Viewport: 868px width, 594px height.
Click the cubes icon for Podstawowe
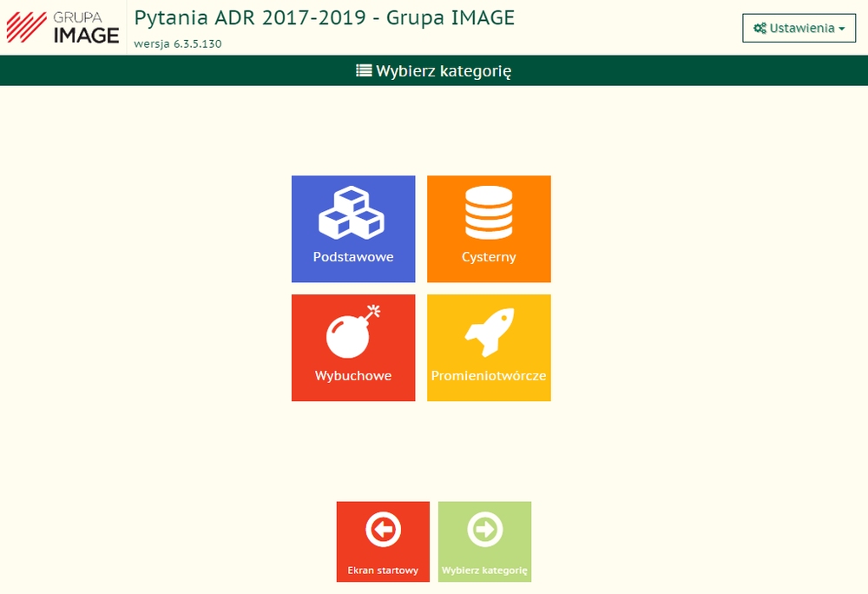click(352, 213)
